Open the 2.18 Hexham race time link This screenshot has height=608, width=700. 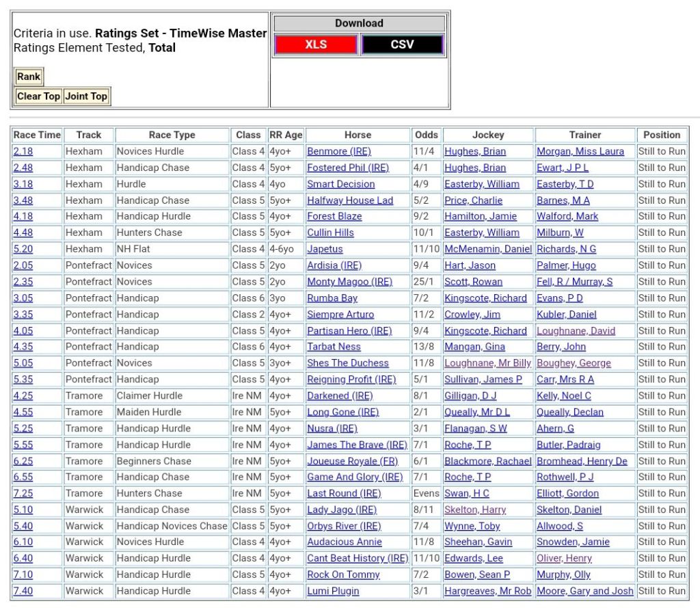23,151
